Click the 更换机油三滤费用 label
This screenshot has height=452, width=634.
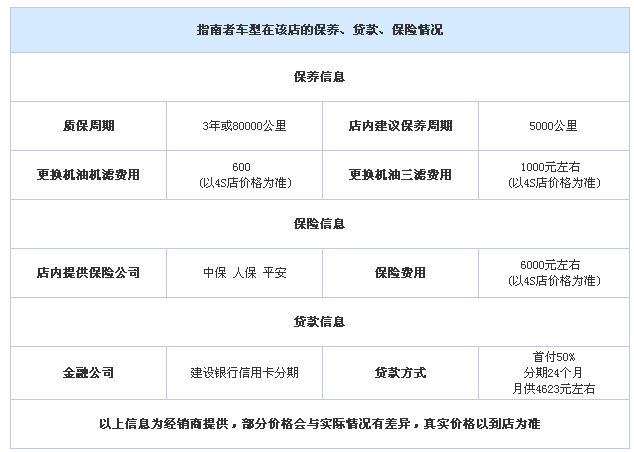tap(400, 175)
